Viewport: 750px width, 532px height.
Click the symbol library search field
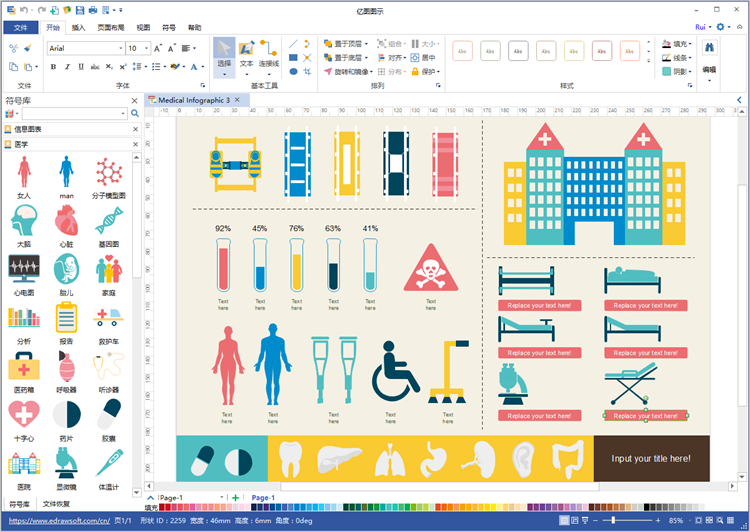coord(74,113)
